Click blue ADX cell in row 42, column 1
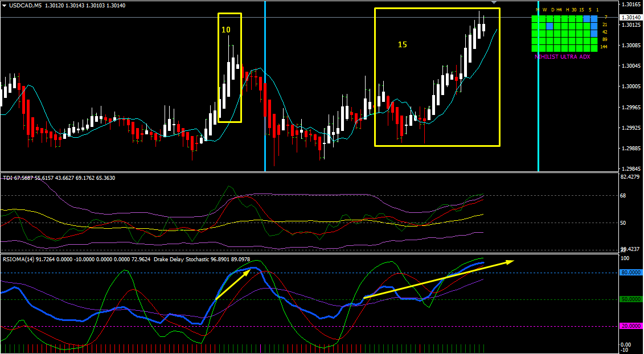This screenshot has height=354, width=644. coord(594,33)
